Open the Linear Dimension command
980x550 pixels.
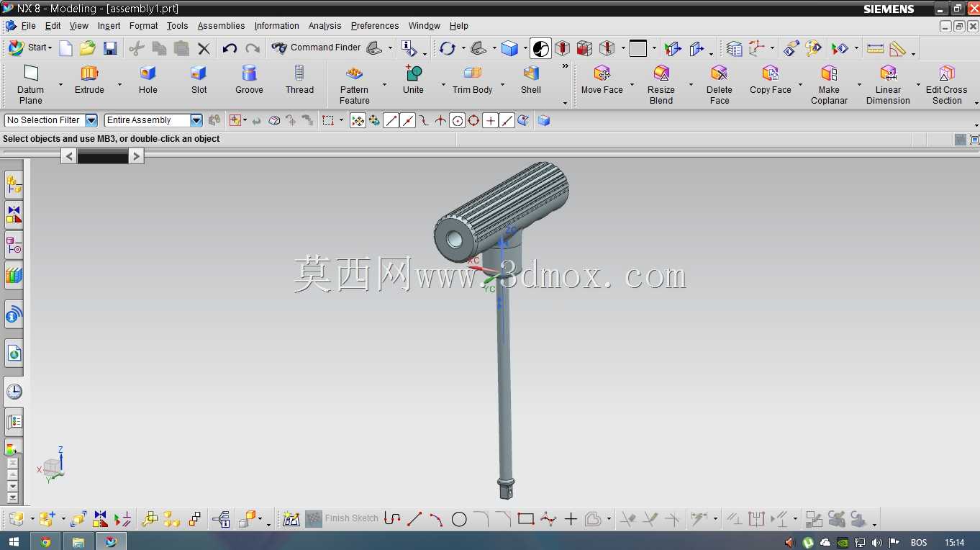(x=888, y=84)
